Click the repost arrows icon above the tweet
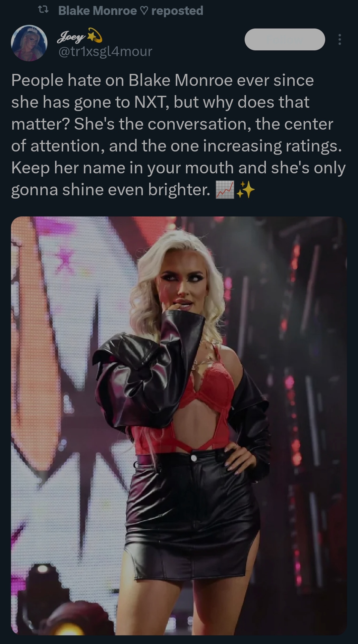358x644 pixels. [x=43, y=11]
